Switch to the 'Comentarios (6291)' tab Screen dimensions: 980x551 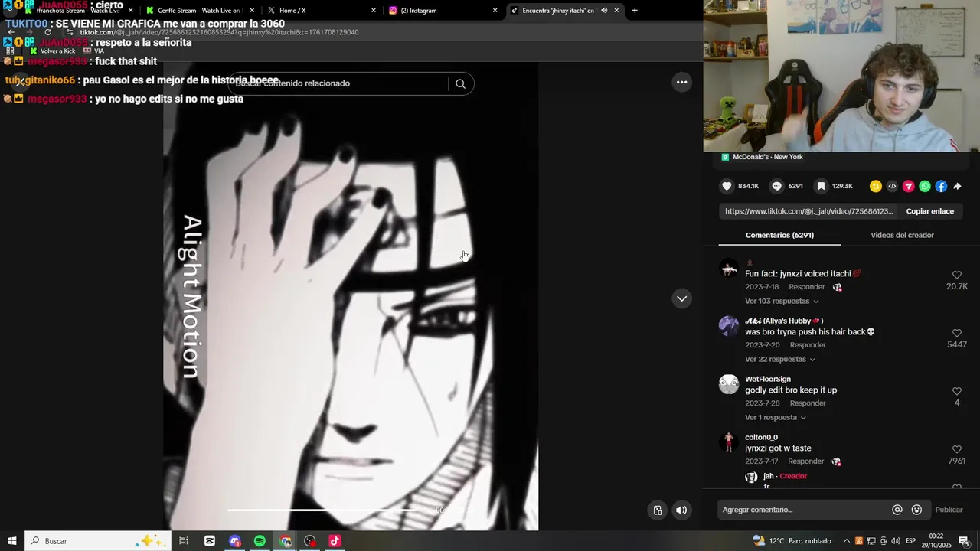(x=779, y=235)
